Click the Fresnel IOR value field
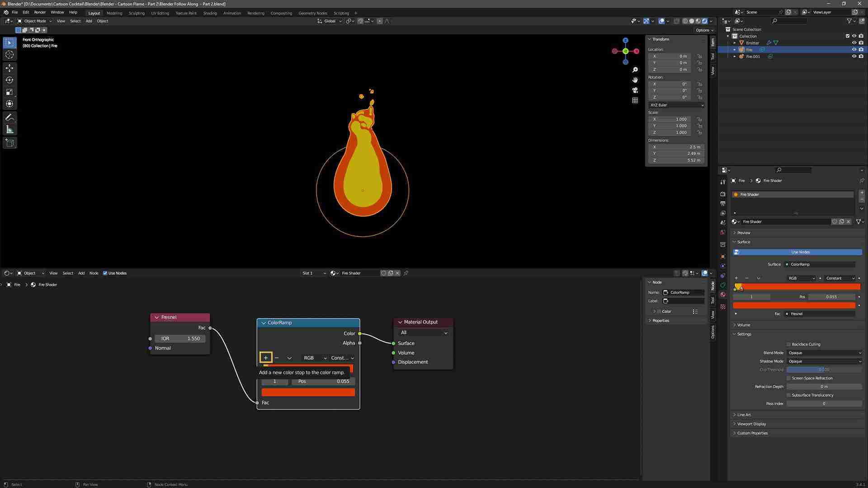Screen dimensions: 868x488 pos(180,338)
